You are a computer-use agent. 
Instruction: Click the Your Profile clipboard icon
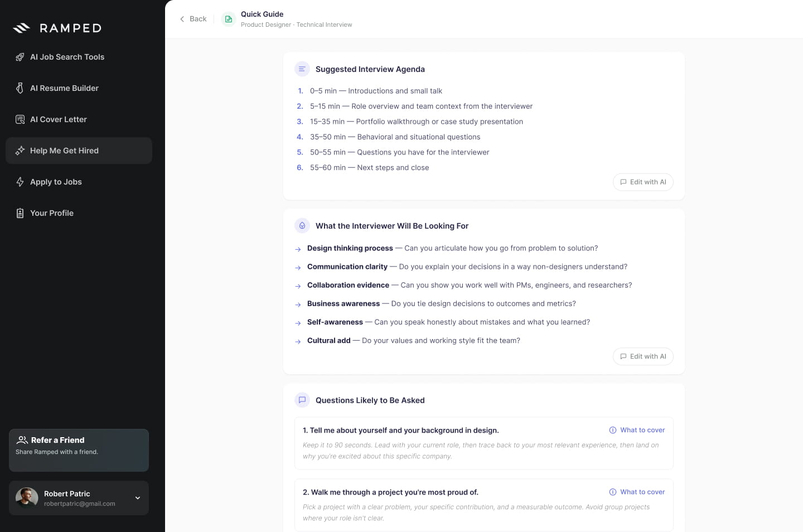20,213
